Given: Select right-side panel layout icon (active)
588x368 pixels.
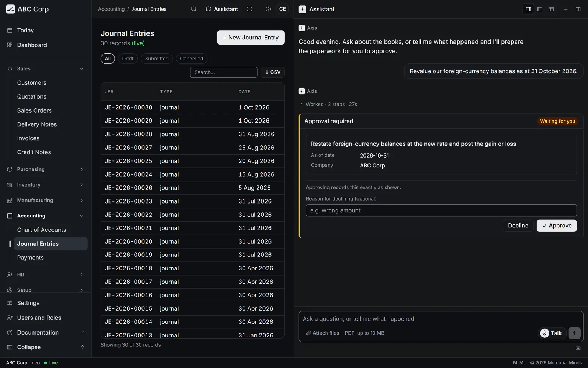Looking at the screenshot, I should tap(528, 9).
